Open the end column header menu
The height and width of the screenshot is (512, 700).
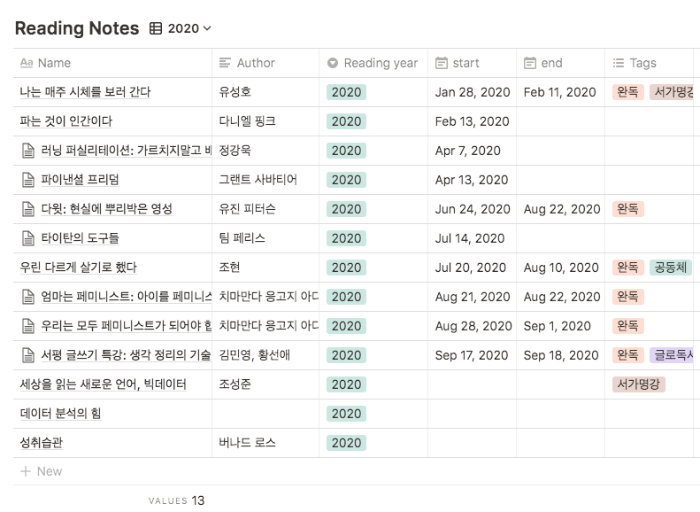point(560,63)
